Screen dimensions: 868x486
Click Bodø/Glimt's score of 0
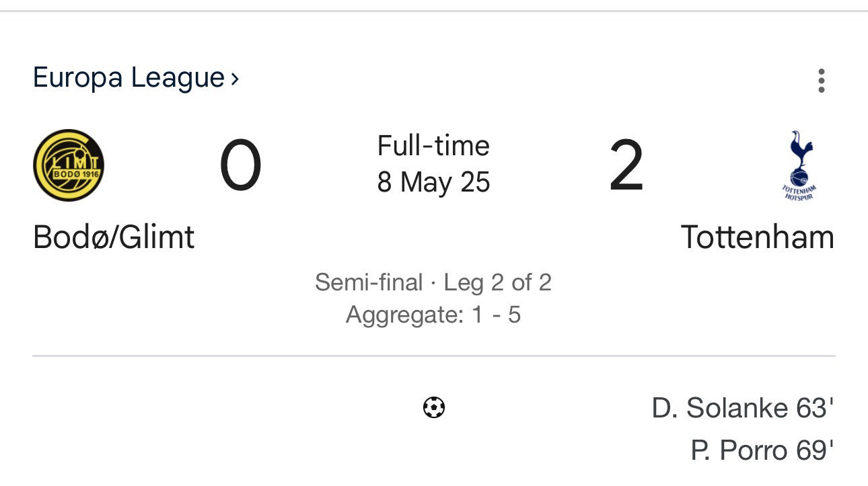[x=240, y=165]
